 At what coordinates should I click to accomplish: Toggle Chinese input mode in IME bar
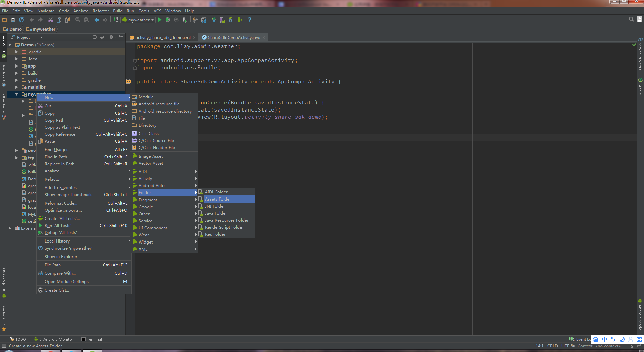click(x=604, y=339)
